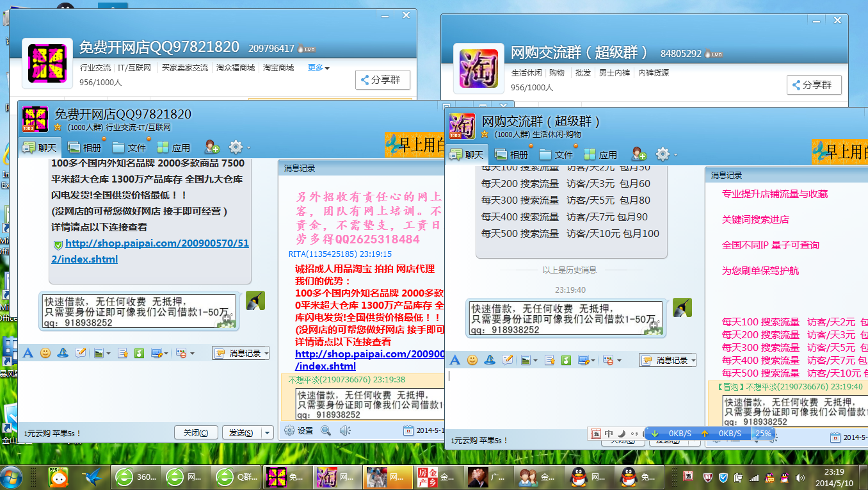Click the gear settings icon in 免费开网店 window
This screenshot has width=868, height=490.
tap(236, 147)
